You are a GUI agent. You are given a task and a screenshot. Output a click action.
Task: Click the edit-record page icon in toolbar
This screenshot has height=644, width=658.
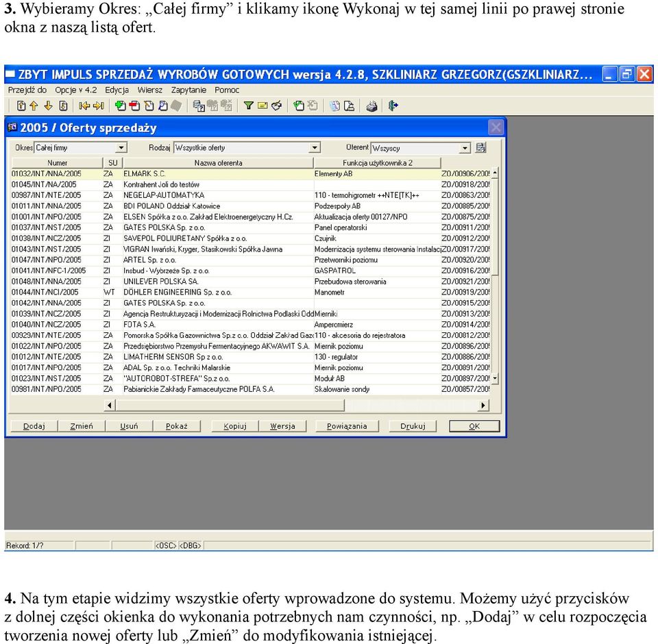point(149,106)
